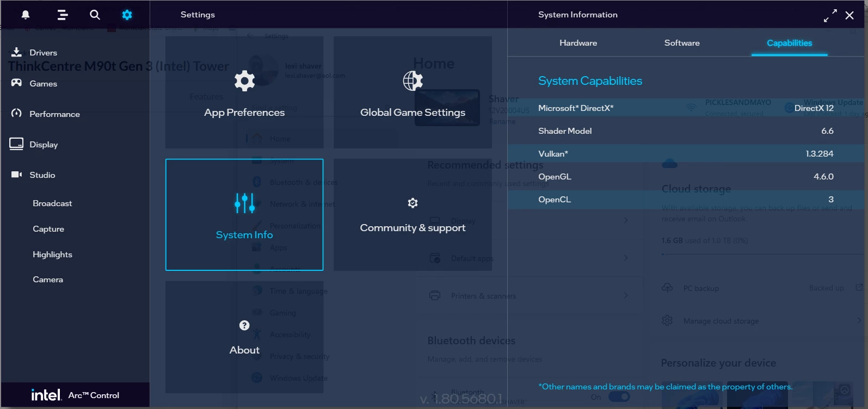The width and height of the screenshot is (868, 409).
Task: Click the System Info sliders icon
Action: click(x=244, y=203)
